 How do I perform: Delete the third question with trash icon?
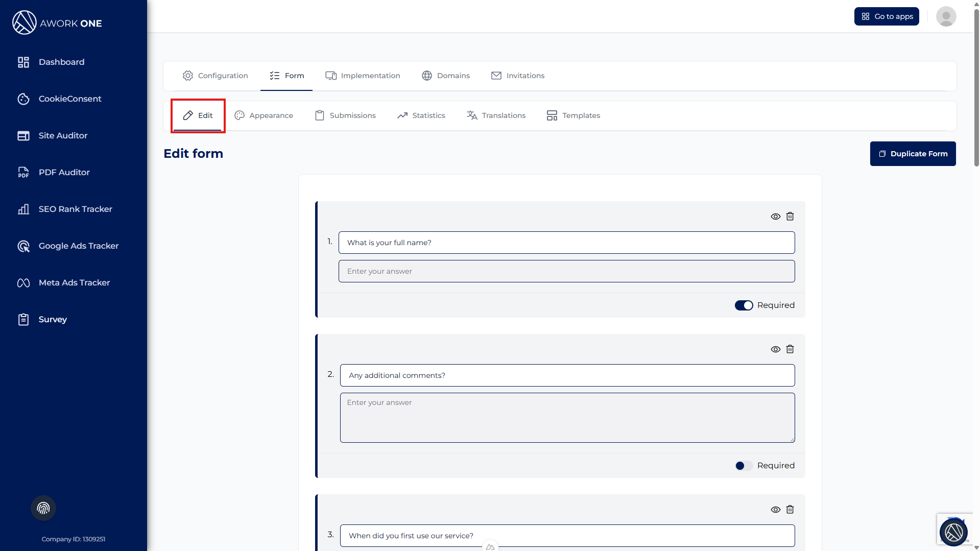point(790,510)
